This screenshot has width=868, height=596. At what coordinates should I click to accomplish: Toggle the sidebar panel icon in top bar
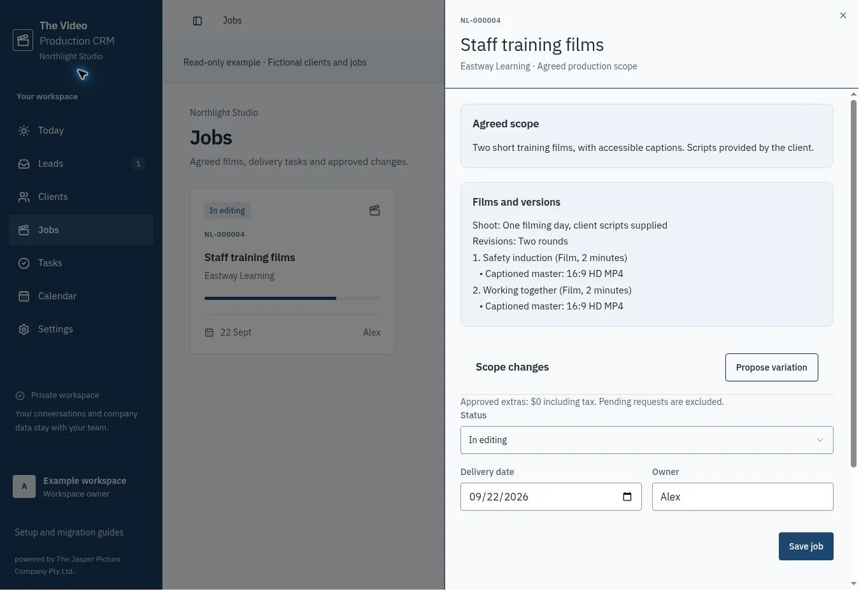[x=197, y=21]
